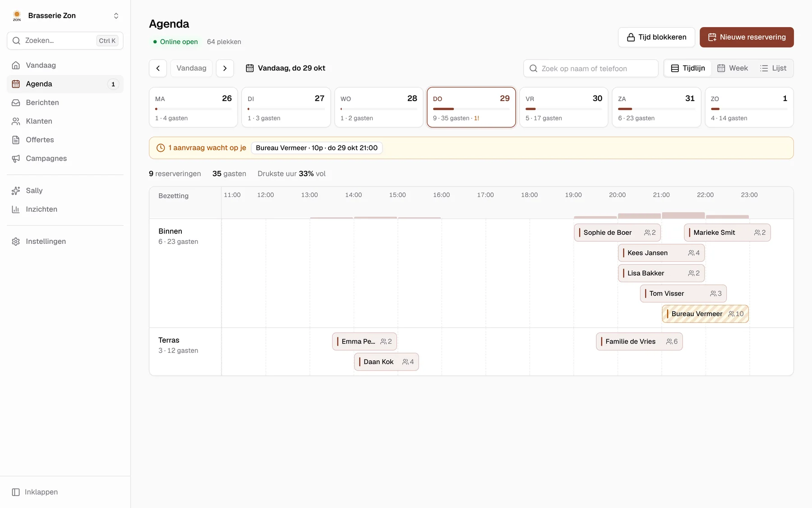This screenshot has width=812, height=508.
Task: Open date picker Vandaag, do 29 okt
Action: (x=286, y=68)
